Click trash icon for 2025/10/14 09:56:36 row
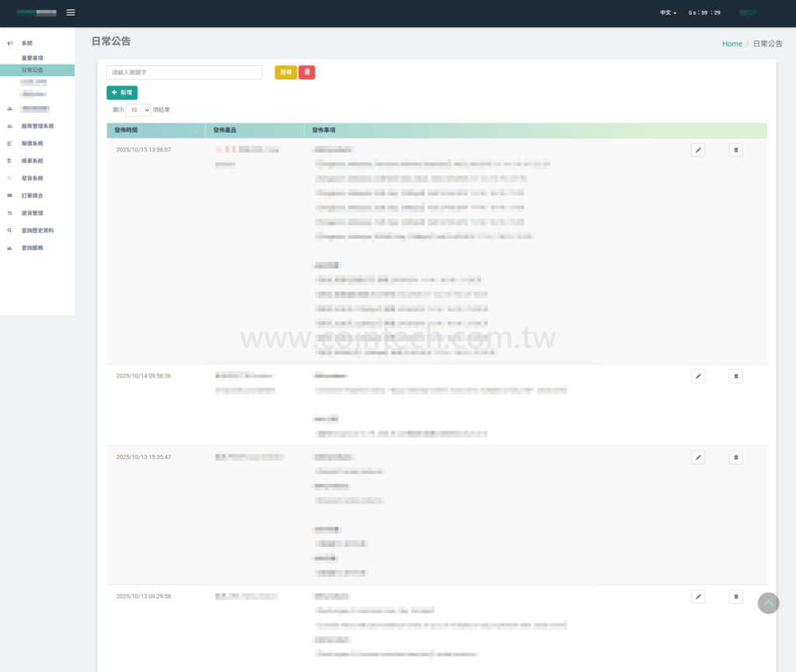This screenshot has width=796, height=672. click(x=735, y=376)
